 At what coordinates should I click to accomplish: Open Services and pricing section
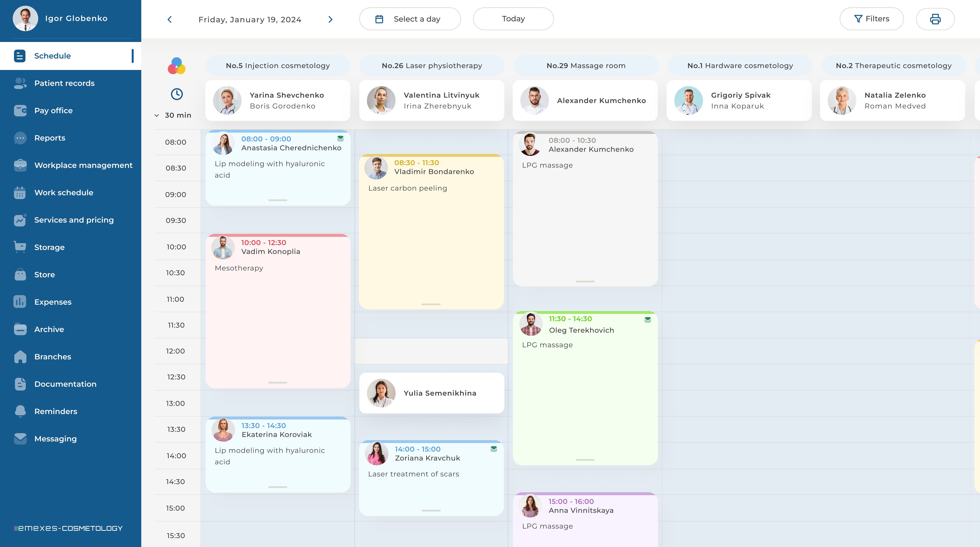click(x=74, y=220)
